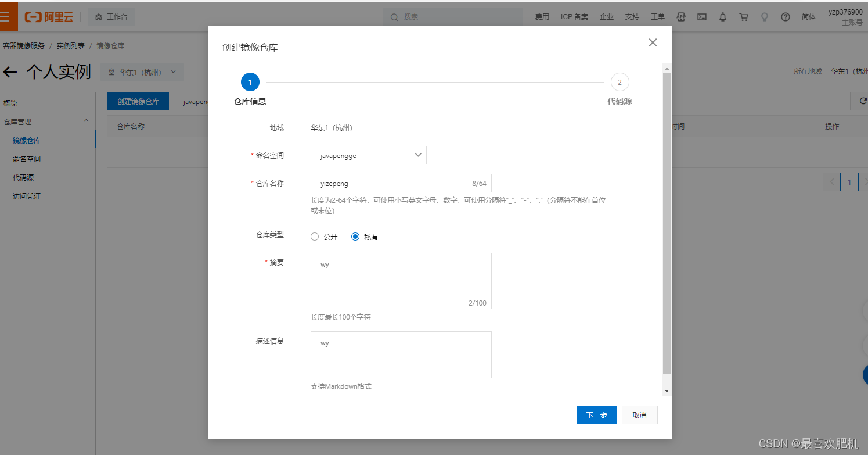Screen dimensions: 868x455
Task: Select the 私有 repository type radio
Action: pyautogui.click(x=355, y=237)
